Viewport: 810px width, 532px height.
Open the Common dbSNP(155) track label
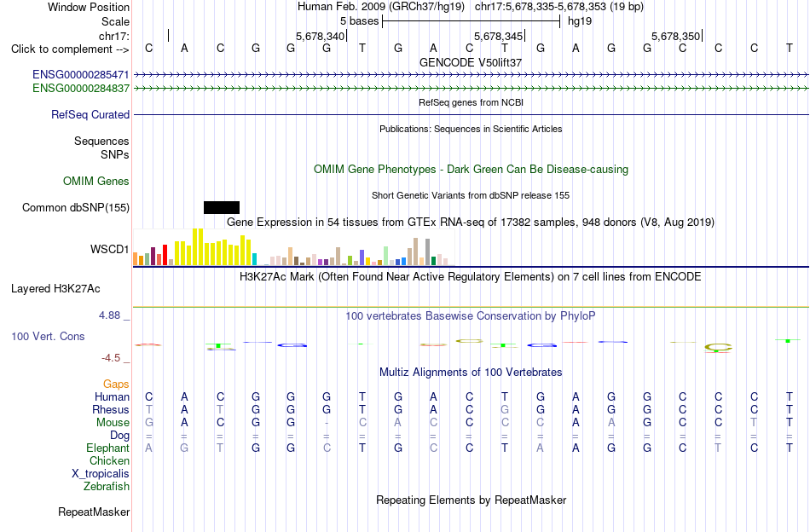tap(75, 208)
